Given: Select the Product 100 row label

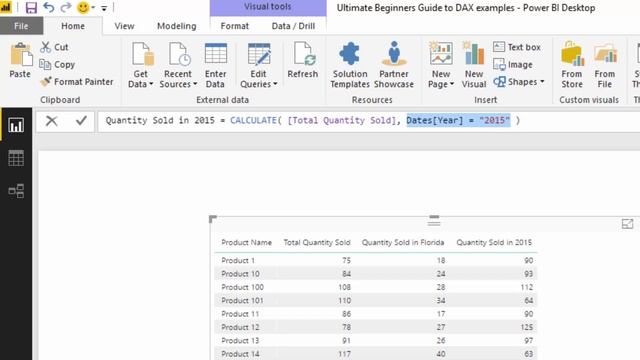Looking at the screenshot, I should [x=242, y=287].
